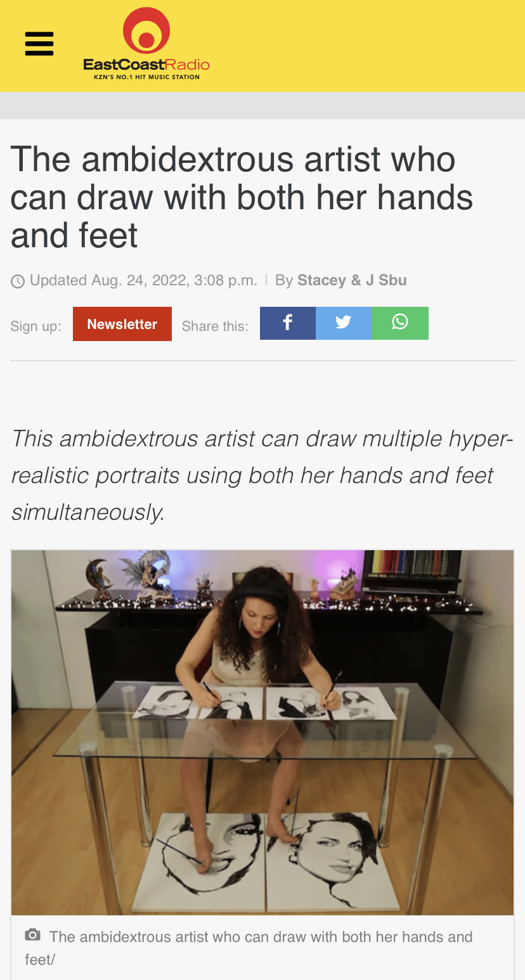The width and height of the screenshot is (525, 980).
Task: Open the photo of the artist drawing
Action: pos(262,732)
